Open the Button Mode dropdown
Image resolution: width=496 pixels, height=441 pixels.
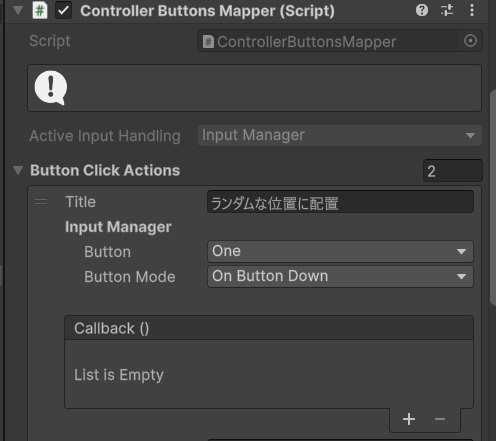coord(340,276)
